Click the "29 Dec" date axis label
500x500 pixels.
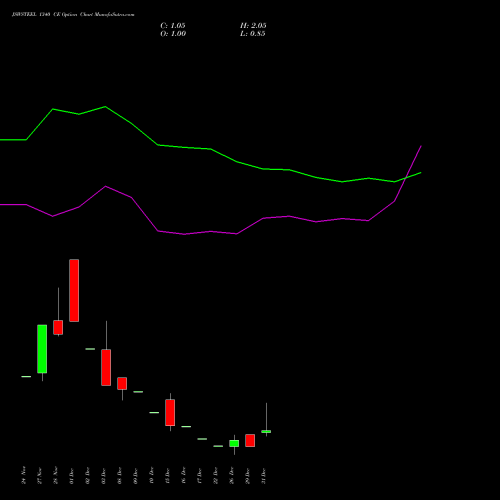click(248, 475)
